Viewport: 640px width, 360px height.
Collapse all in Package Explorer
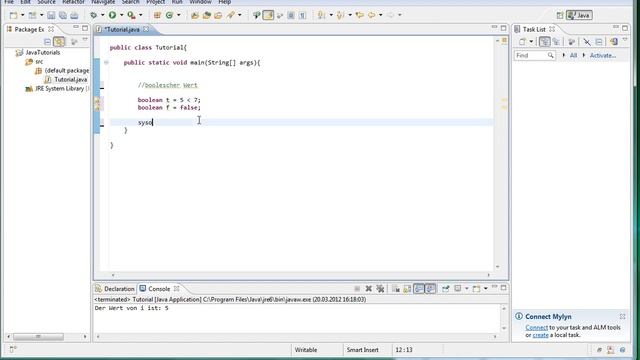tap(47, 42)
